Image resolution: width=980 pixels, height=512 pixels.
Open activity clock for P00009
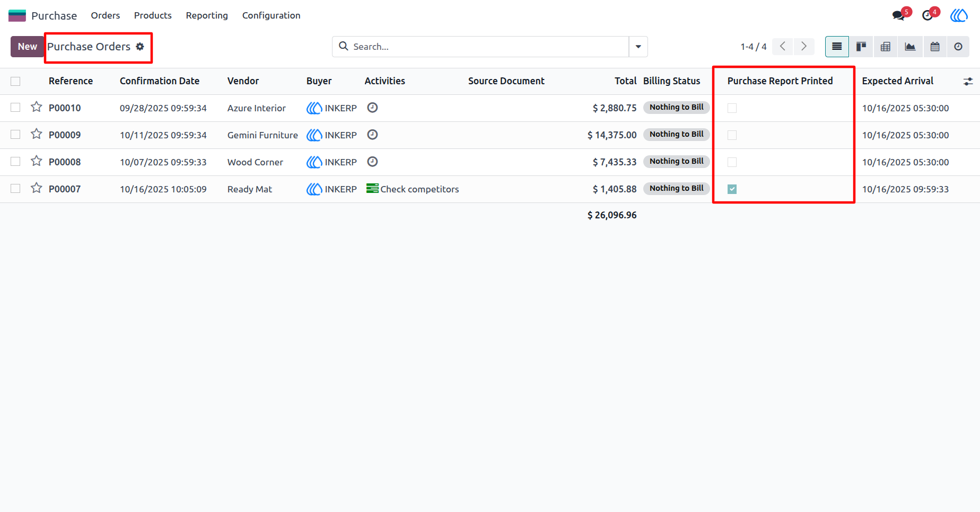tap(372, 135)
